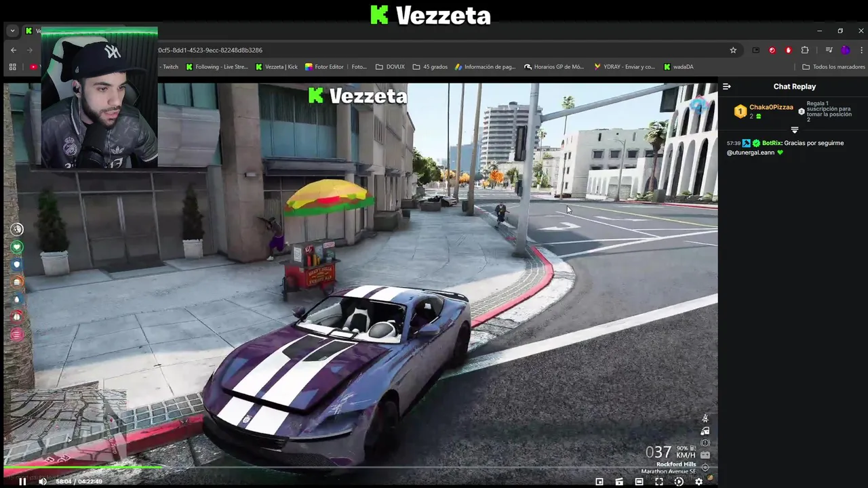Open the Fotor Editor bookmark
Screen dimensions: 868x488
point(324,67)
